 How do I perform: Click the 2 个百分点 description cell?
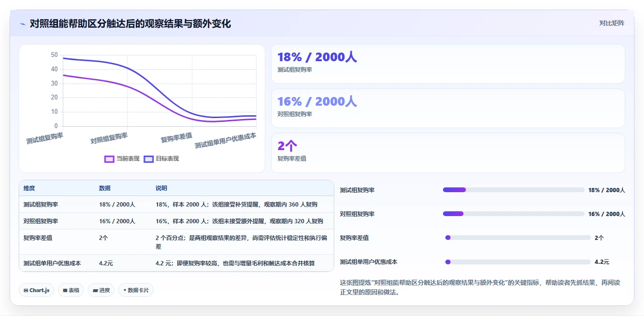241,242
